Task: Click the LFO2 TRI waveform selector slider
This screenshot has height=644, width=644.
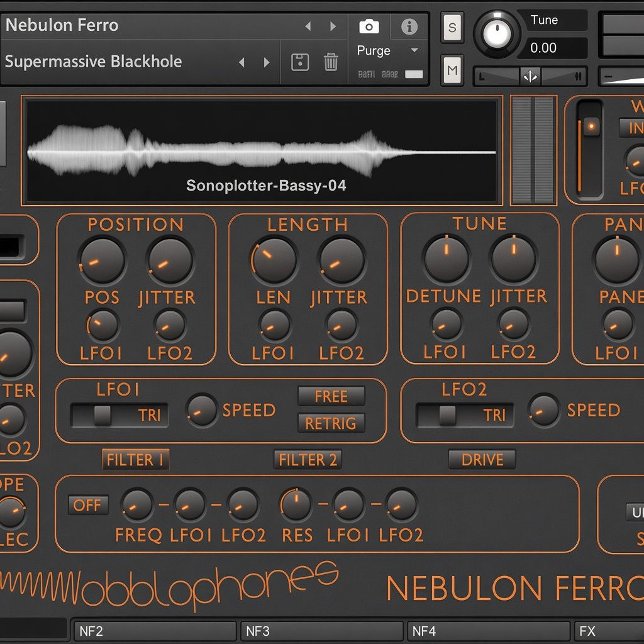Action: click(x=465, y=415)
